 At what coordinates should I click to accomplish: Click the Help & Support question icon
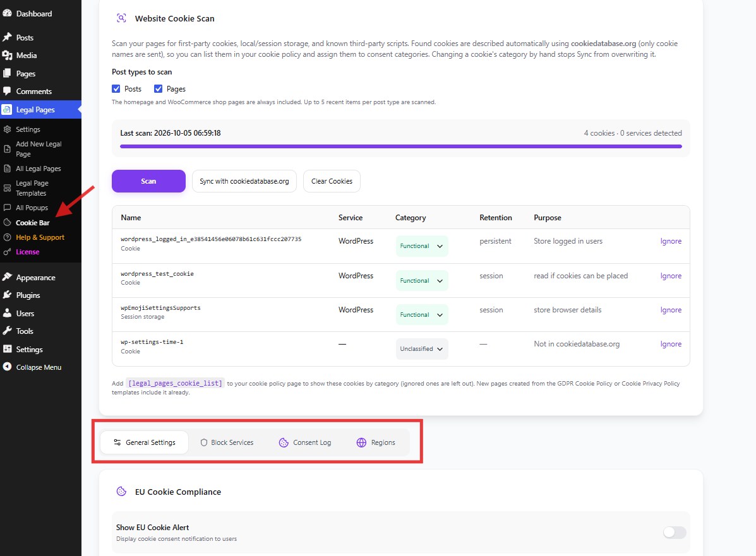point(7,237)
